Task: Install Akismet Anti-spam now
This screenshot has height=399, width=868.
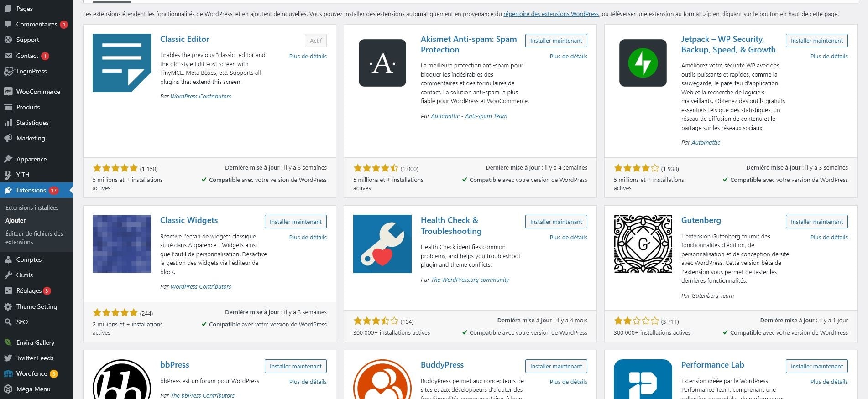Action: (x=556, y=41)
